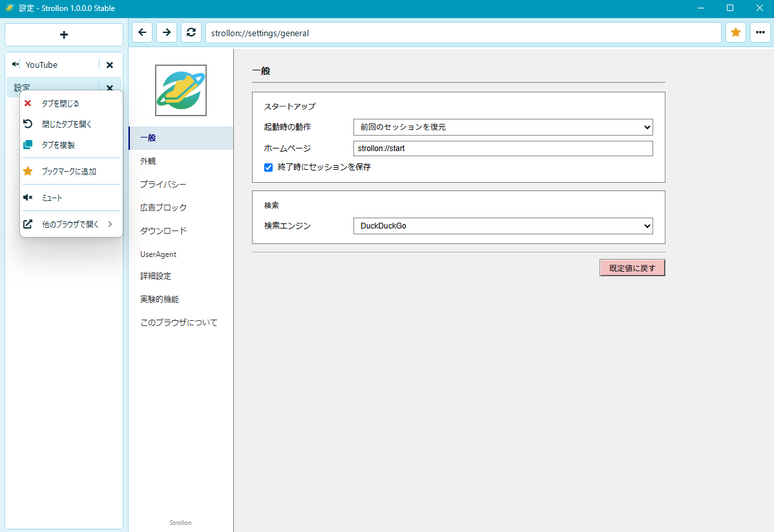Close the YouTube tab with its X

click(110, 65)
